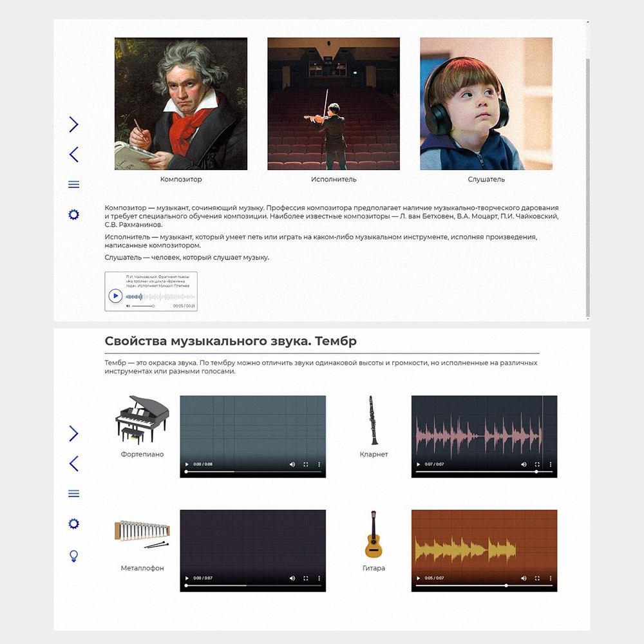Mute the Кларнет video
Image resolution: width=644 pixels, height=644 pixels.
pos(524,464)
